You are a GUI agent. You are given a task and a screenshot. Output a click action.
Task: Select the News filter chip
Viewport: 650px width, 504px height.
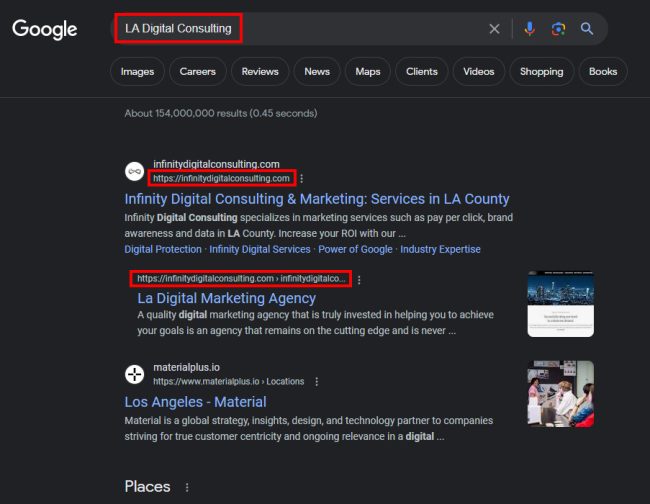pos(317,72)
